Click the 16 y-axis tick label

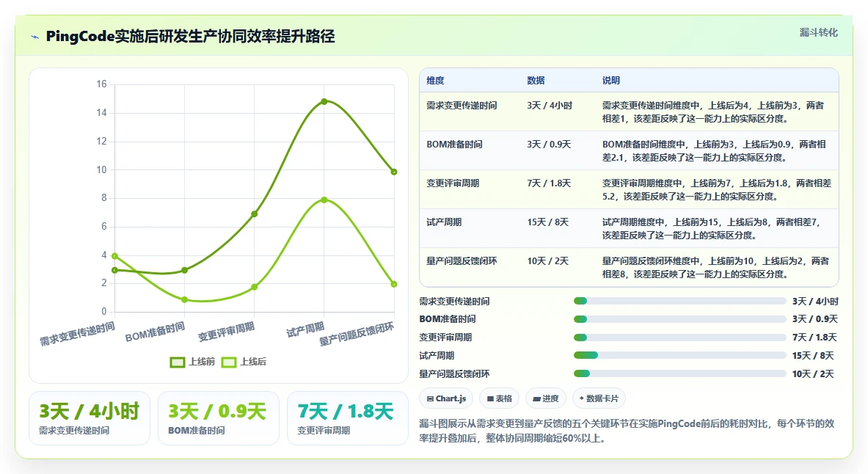pyautogui.click(x=101, y=84)
